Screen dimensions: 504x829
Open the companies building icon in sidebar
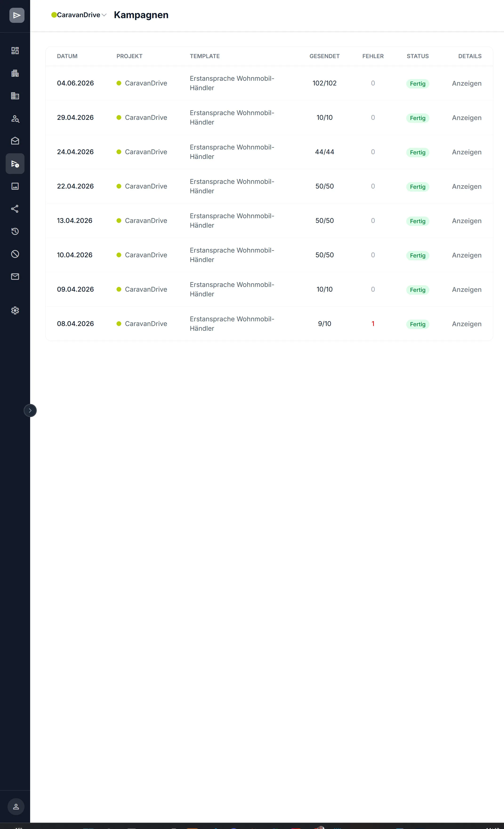[15, 73]
